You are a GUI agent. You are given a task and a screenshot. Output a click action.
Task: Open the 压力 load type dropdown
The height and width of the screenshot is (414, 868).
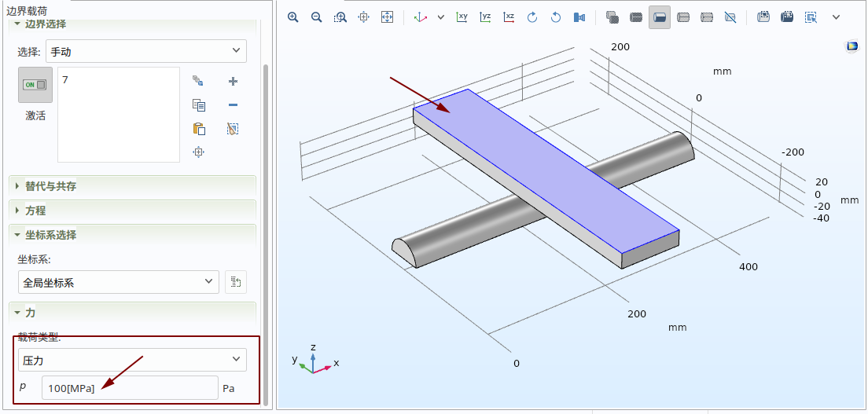(x=132, y=360)
